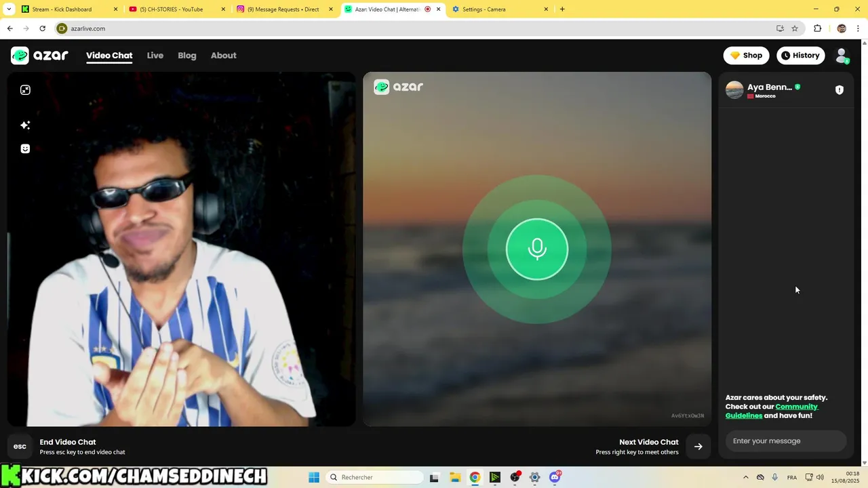This screenshot has height=488, width=868.
Task: Click the Aya Benn... username text
Action: [x=770, y=87]
